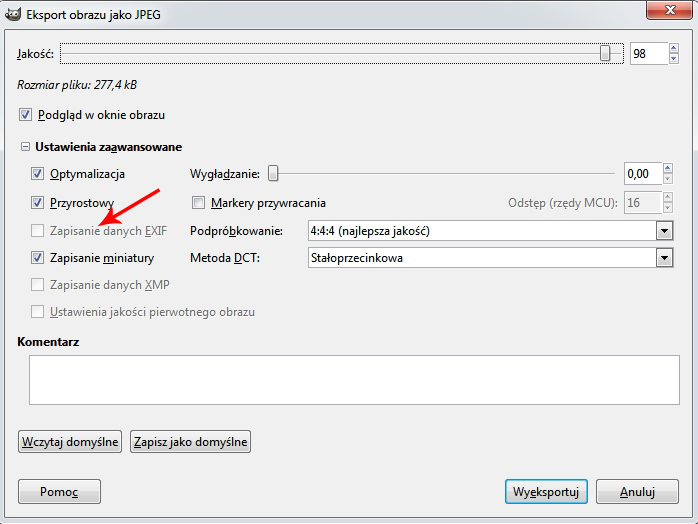Click the Zapisz jako domyślne button
The image size is (698, 524).
[190, 441]
